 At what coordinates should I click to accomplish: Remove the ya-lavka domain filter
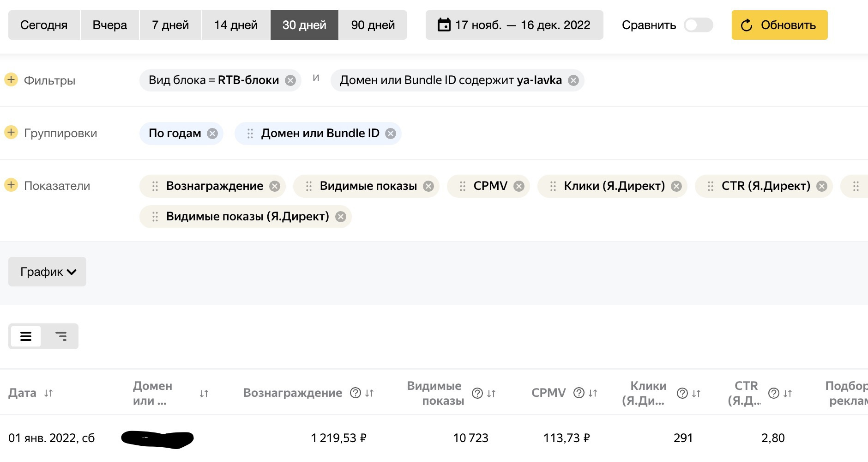573,80
